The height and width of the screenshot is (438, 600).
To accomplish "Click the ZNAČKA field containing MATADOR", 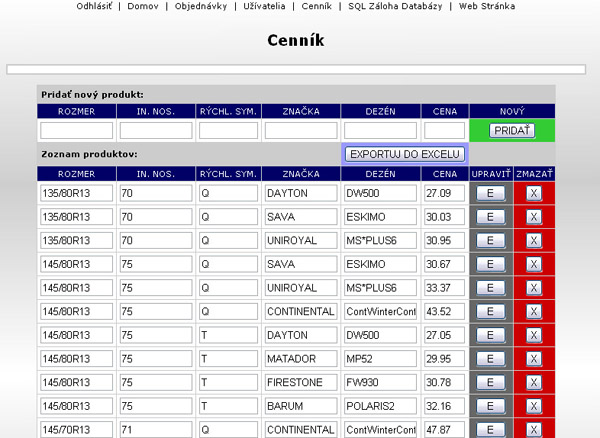I will tap(301, 359).
